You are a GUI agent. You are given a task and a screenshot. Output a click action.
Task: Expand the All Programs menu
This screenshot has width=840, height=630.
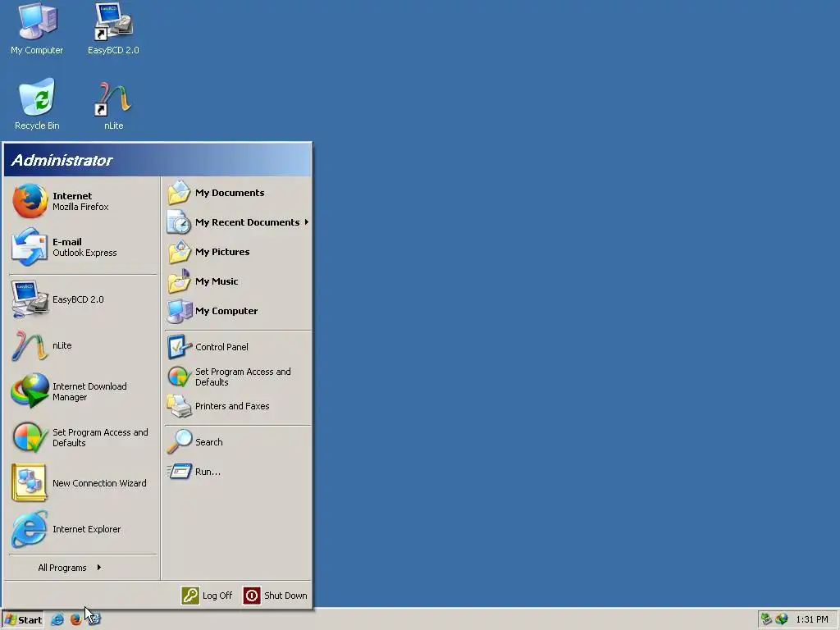point(83,568)
